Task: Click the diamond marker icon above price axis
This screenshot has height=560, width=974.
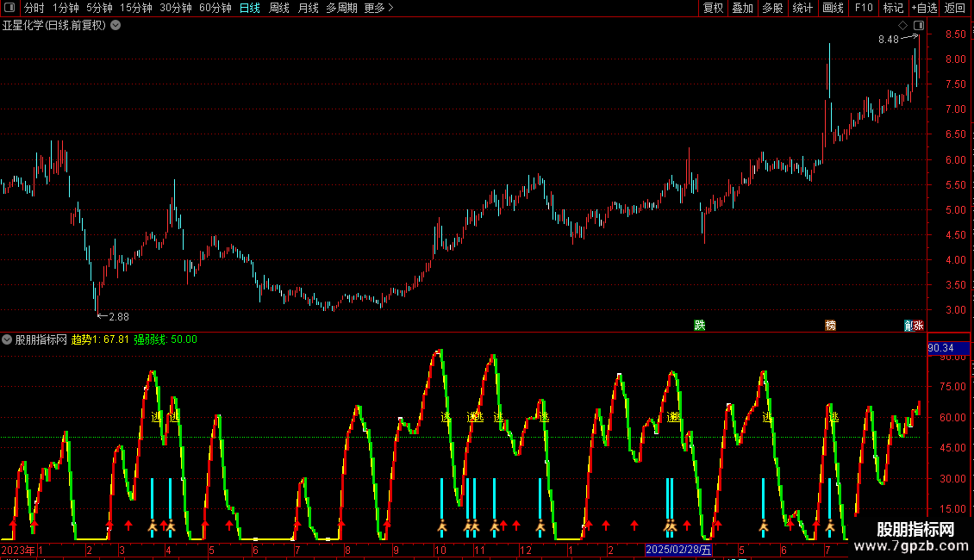Action: (x=902, y=25)
